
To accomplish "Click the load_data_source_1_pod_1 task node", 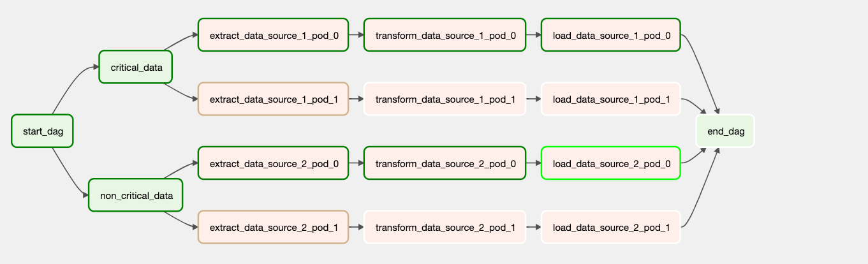I will point(610,99).
